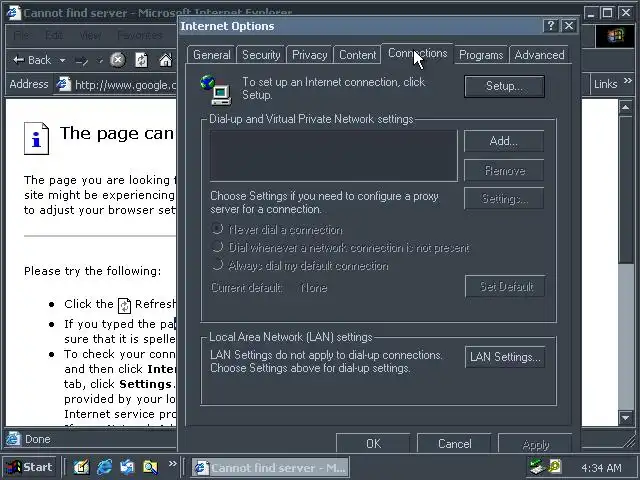Screen dimensions: 640x480
Task: Click the IE icon in the browser title bar
Action: click(13, 12)
